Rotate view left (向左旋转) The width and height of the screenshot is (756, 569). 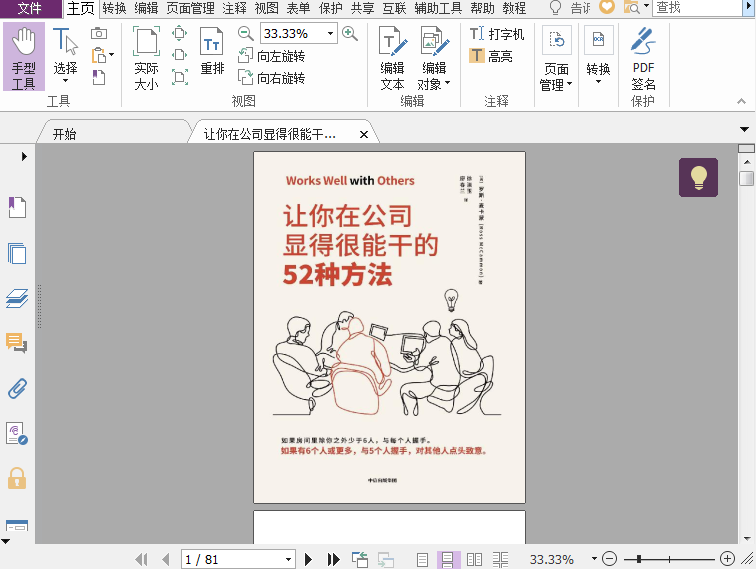click(x=271, y=56)
